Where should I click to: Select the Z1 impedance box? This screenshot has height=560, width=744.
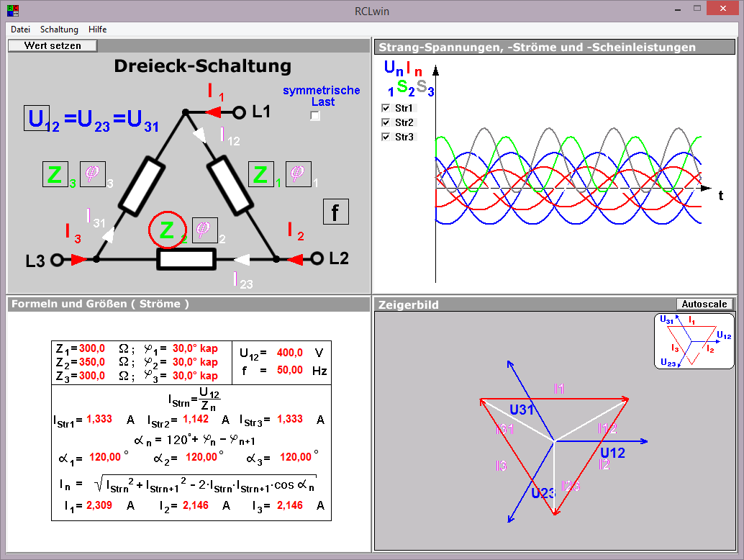(x=263, y=174)
